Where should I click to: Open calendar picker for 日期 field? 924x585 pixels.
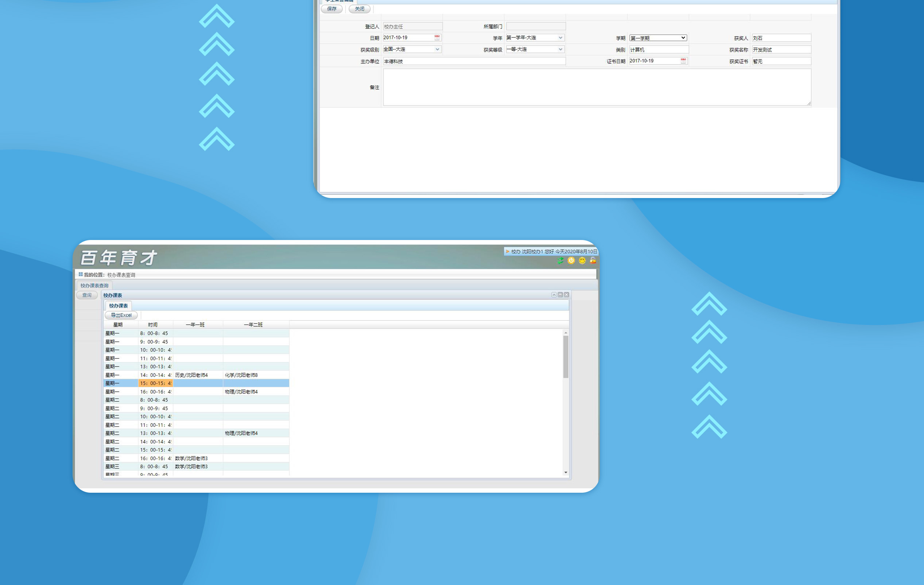(x=437, y=38)
